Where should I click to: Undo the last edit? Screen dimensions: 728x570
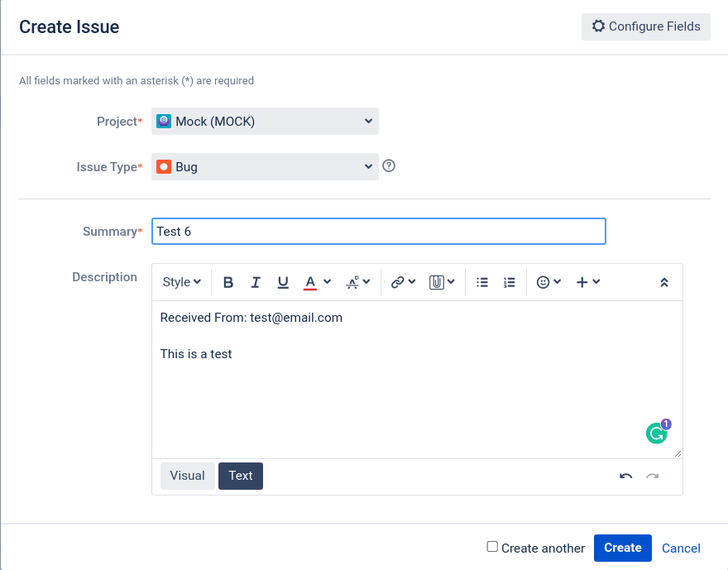[626, 477]
